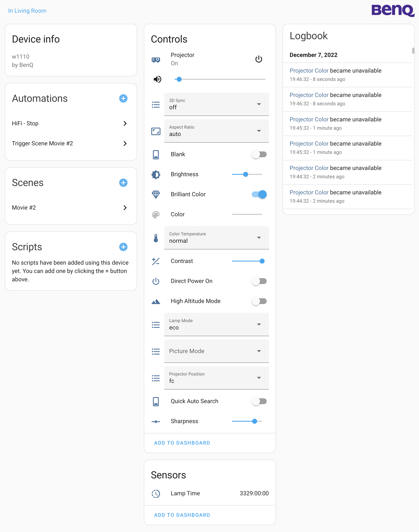Click the add scene plus icon
This screenshot has height=532, width=419.
pos(123,183)
